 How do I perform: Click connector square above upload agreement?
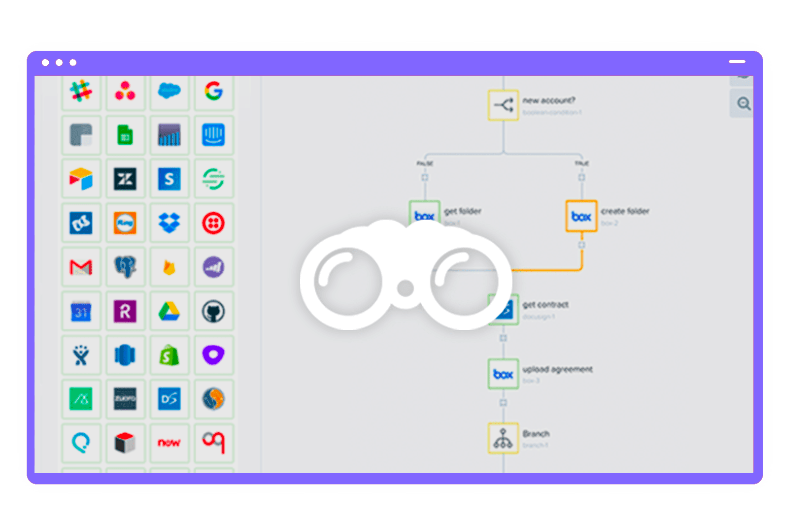click(503, 338)
